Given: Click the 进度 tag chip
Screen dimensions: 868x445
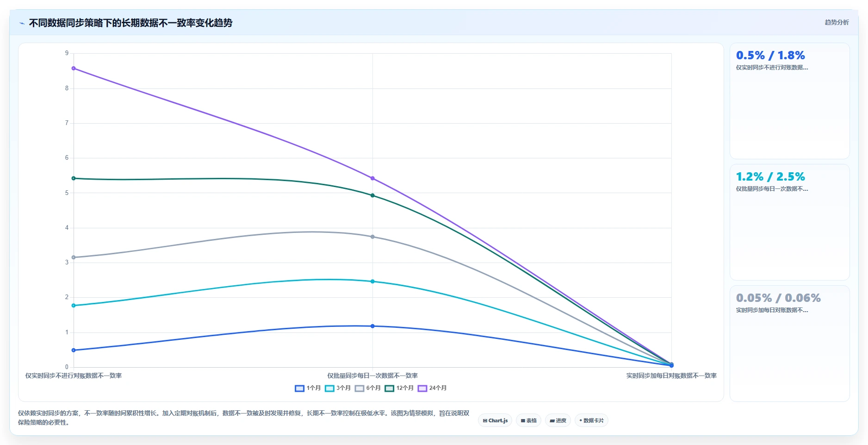Looking at the screenshot, I should coord(558,420).
